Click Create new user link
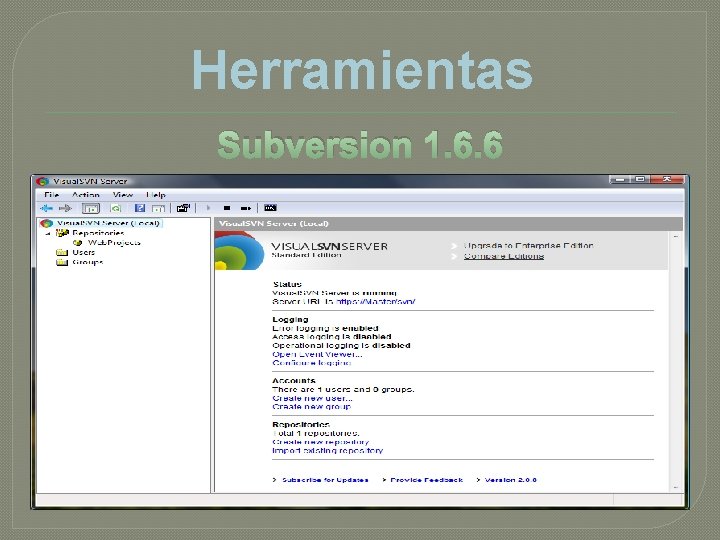720x540 pixels. click(312, 398)
